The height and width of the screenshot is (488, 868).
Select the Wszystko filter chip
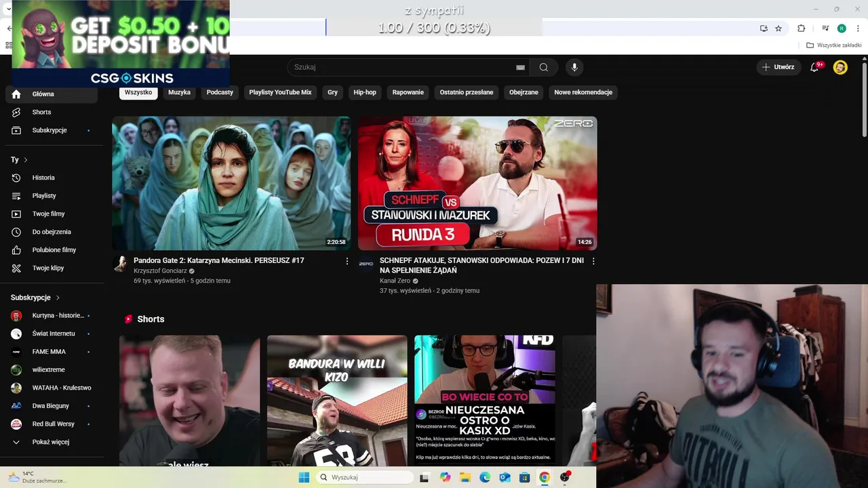pyautogui.click(x=138, y=92)
